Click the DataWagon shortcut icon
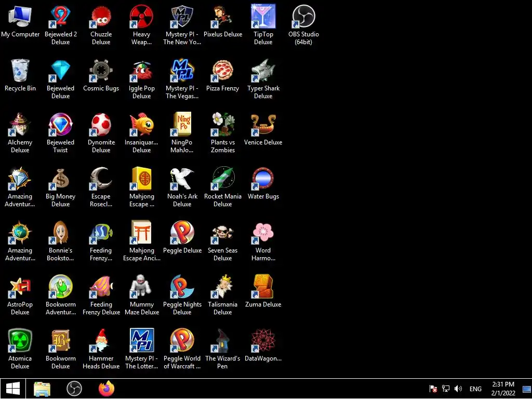532x399 pixels. pos(263,340)
